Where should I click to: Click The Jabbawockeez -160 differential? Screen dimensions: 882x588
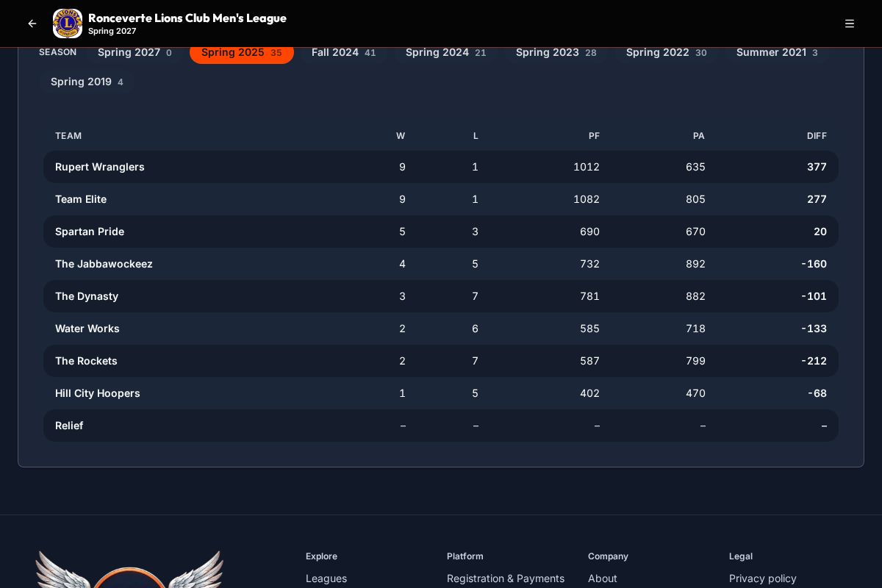pyautogui.click(x=814, y=264)
